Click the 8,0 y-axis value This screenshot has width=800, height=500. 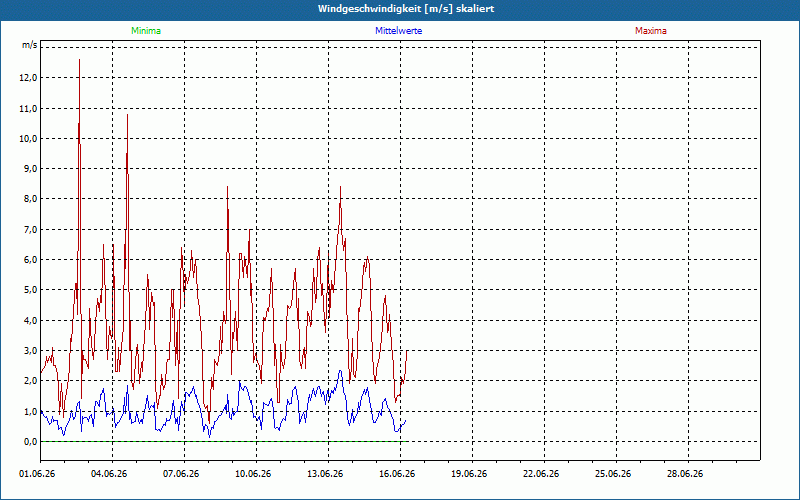[x=31, y=199]
